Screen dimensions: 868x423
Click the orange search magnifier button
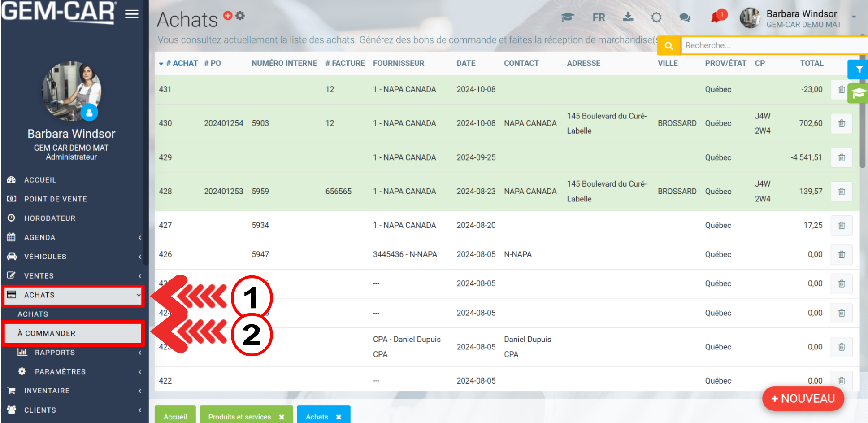pyautogui.click(x=668, y=45)
